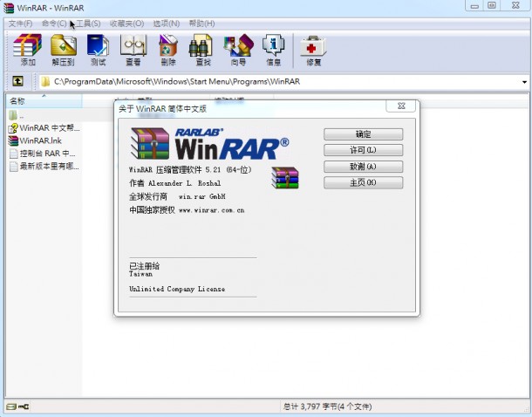Screen dimensions: 532x417
Task: Click the 确定 button in About dialog
Action: point(364,134)
